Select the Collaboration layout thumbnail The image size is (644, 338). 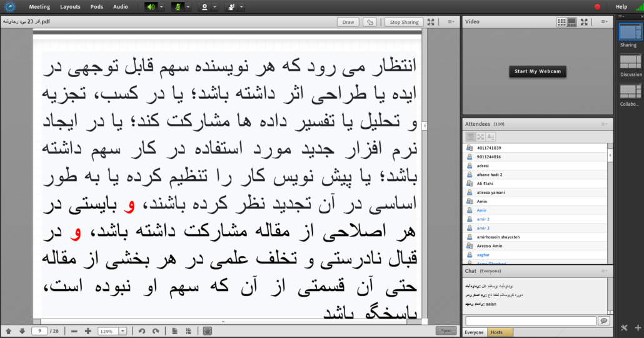click(x=630, y=91)
